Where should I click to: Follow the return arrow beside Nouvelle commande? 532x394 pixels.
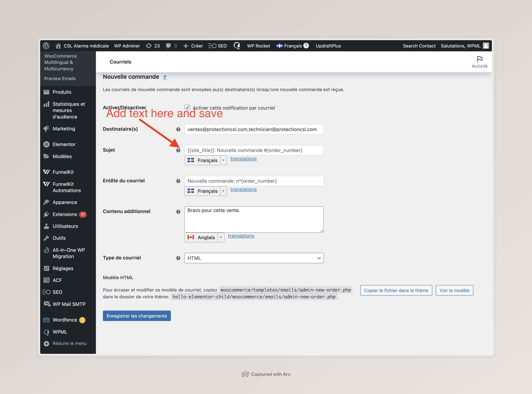point(165,77)
